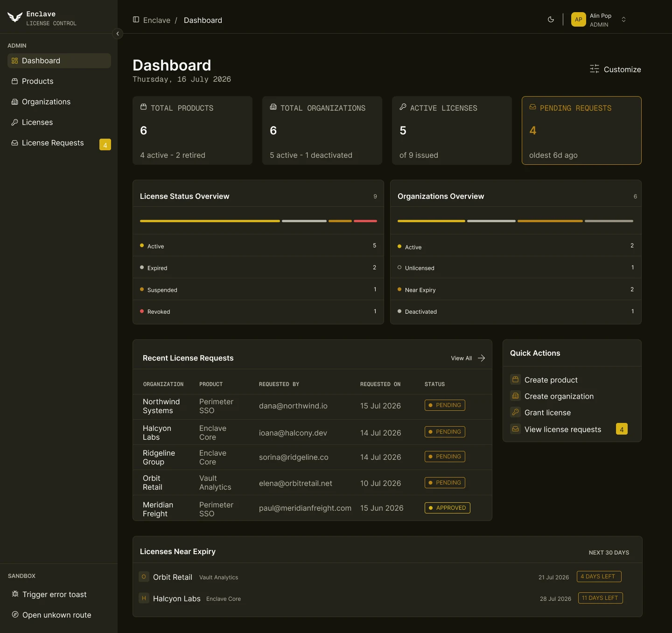Open the Total Products card
The width and height of the screenshot is (672, 633).
pyautogui.click(x=192, y=130)
